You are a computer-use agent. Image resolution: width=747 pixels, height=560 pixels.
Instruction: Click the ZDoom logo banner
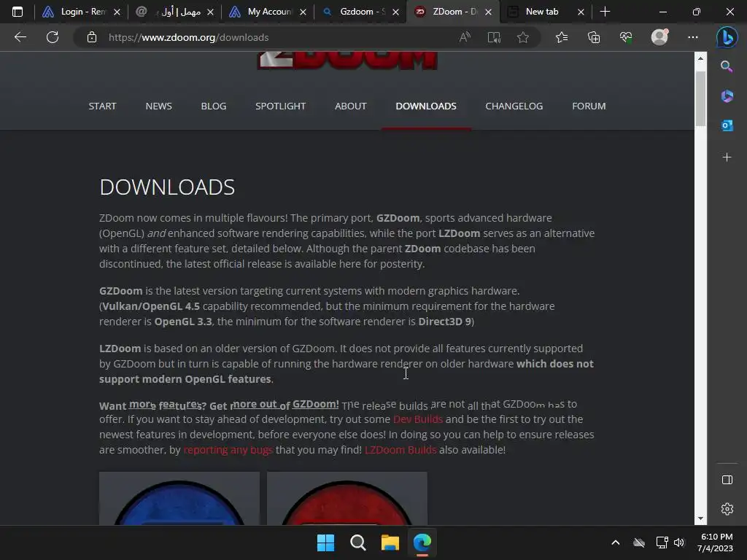[x=347, y=61]
